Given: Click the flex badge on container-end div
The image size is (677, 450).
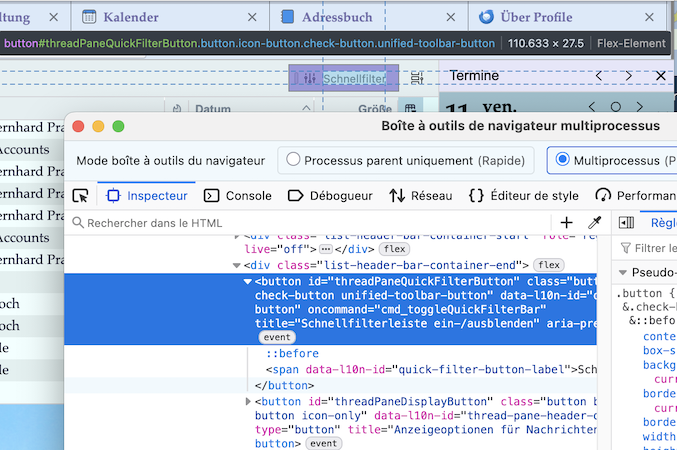Looking at the screenshot, I should pyautogui.click(x=549, y=265).
